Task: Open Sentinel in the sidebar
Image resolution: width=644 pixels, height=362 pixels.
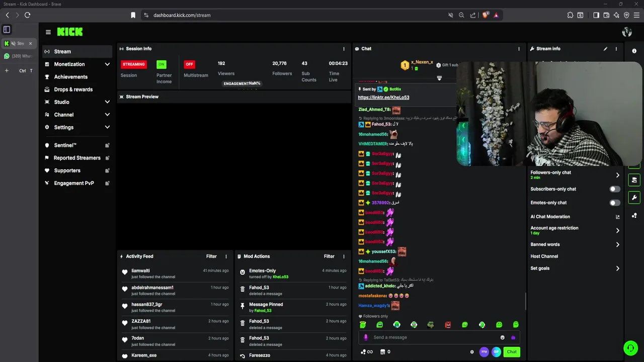Action: click(76, 145)
